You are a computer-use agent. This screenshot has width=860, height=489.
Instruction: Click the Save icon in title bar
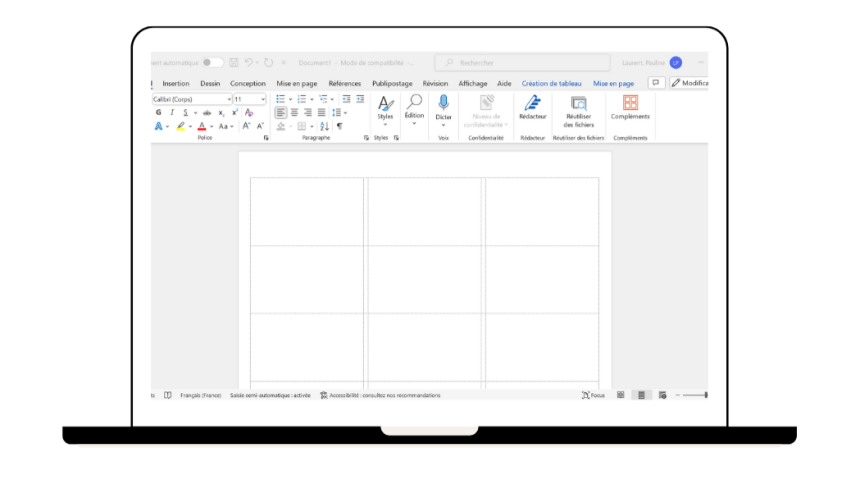point(234,62)
